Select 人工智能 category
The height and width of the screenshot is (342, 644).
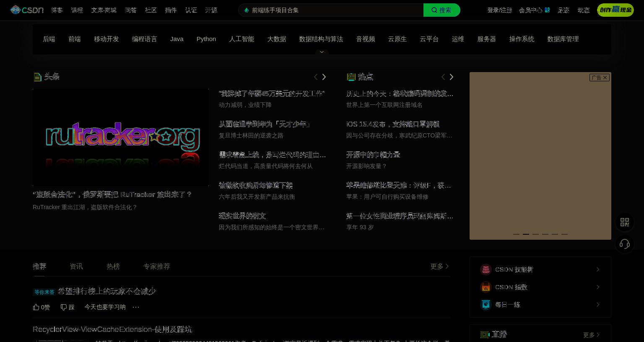241,39
